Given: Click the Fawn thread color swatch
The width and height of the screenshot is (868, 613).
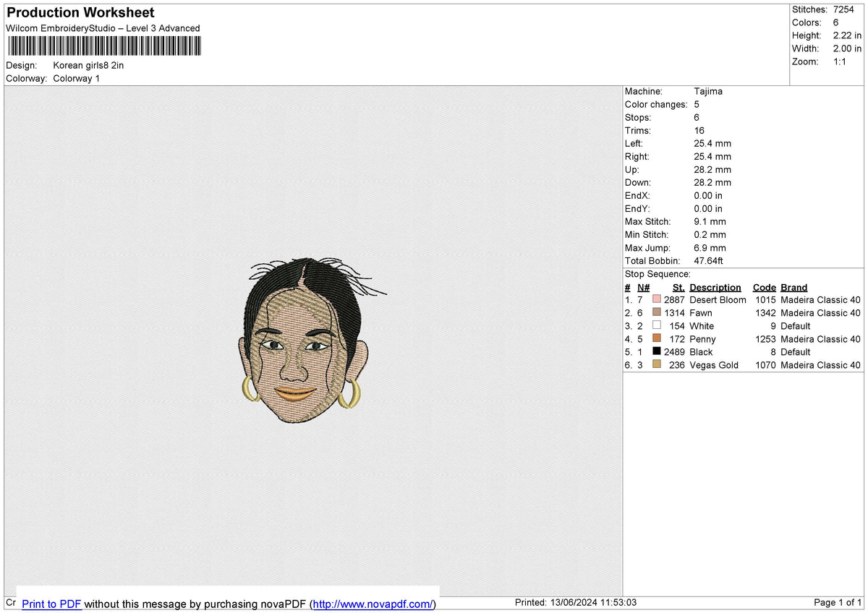Looking at the screenshot, I should [x=657, y=312].
